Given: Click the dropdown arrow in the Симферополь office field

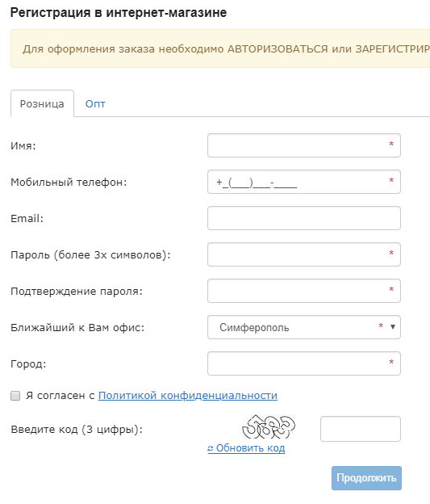Looking at the screenshot, I should point(392,327).
